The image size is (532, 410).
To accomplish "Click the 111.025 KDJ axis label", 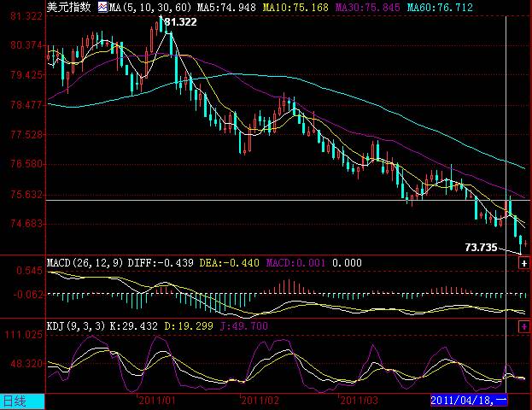I will coord(23,335).
